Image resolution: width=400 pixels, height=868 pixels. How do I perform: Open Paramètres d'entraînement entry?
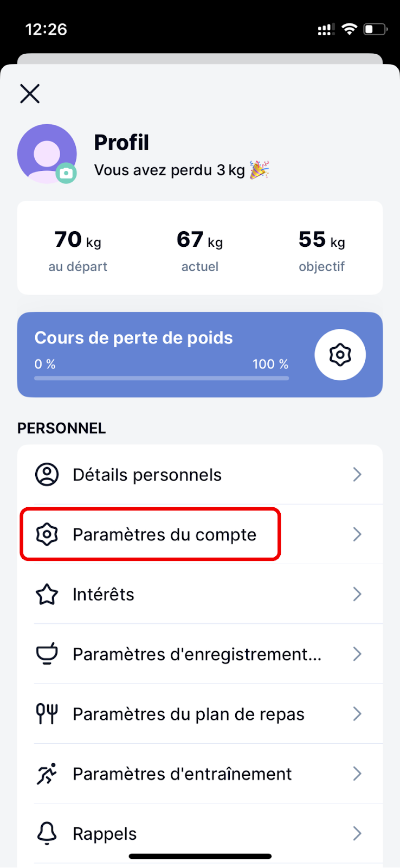(200, 774)
